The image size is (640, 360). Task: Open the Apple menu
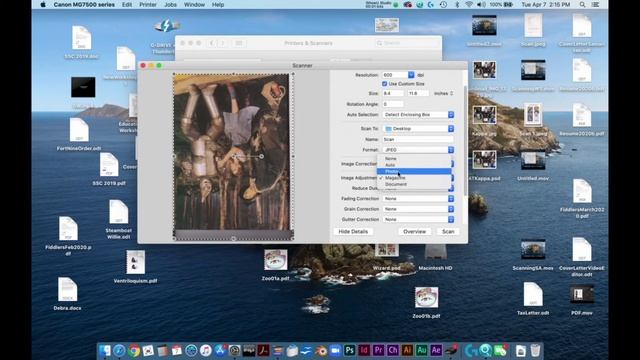point(43,4)
